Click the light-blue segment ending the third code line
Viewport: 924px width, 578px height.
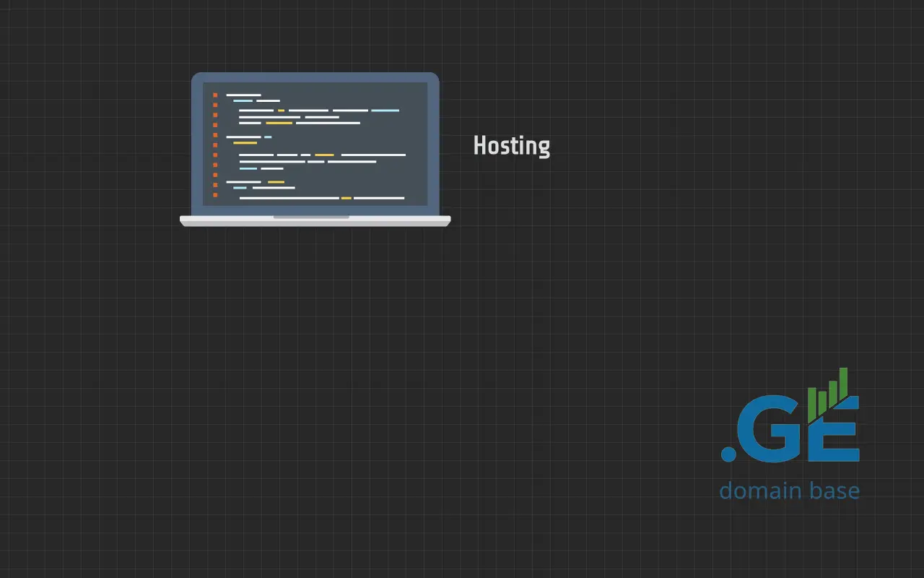click(x=385, y=111)
